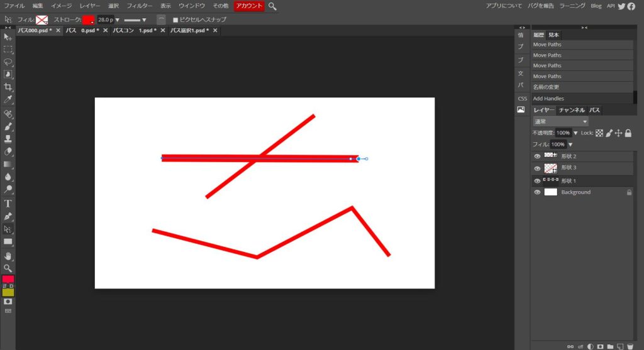Select the Lasso tool
The height and width of the screenshot is (350, 644).
click(8, 62)
